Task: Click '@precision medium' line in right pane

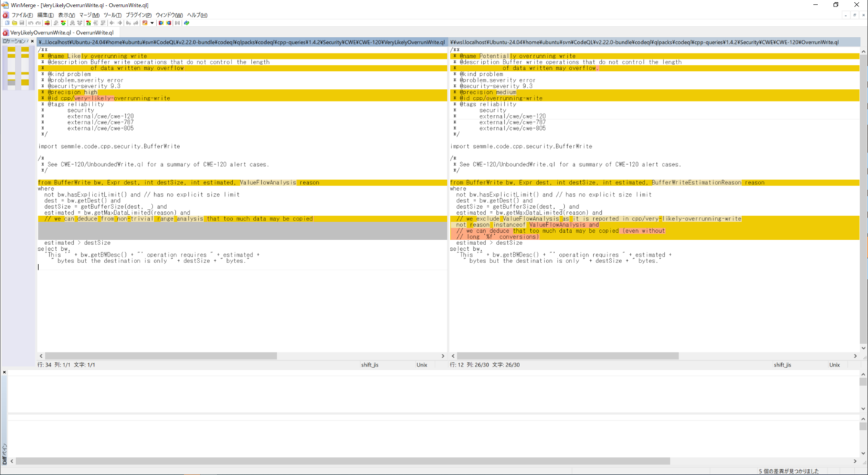Action: [x=655, y=92]
